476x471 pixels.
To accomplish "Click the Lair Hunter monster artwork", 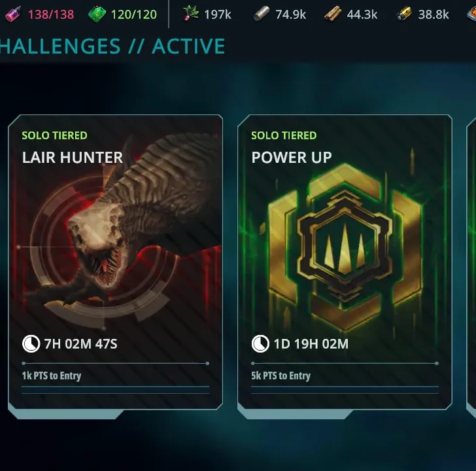I will tap(122, 231).
